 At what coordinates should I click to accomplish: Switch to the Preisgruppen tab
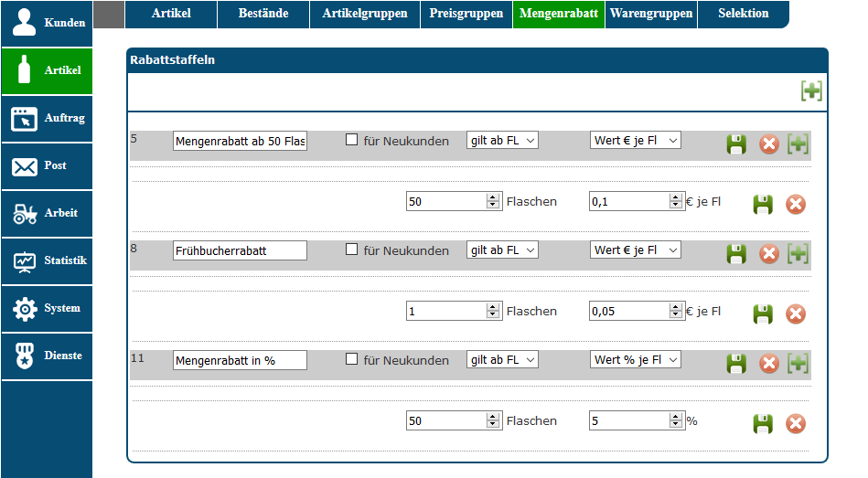[x=466, y=14]
